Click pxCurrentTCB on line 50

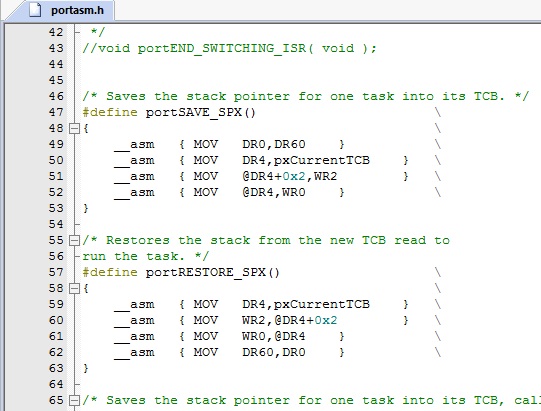322,160
